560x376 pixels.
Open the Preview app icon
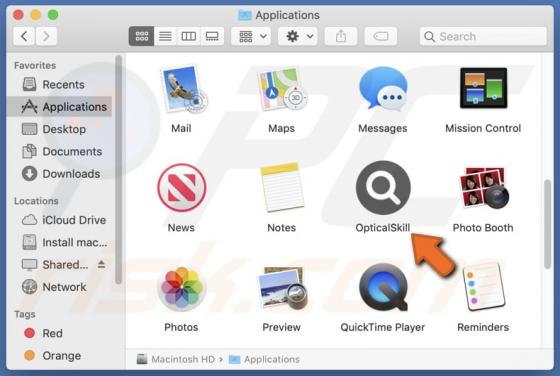coord(282,288)
